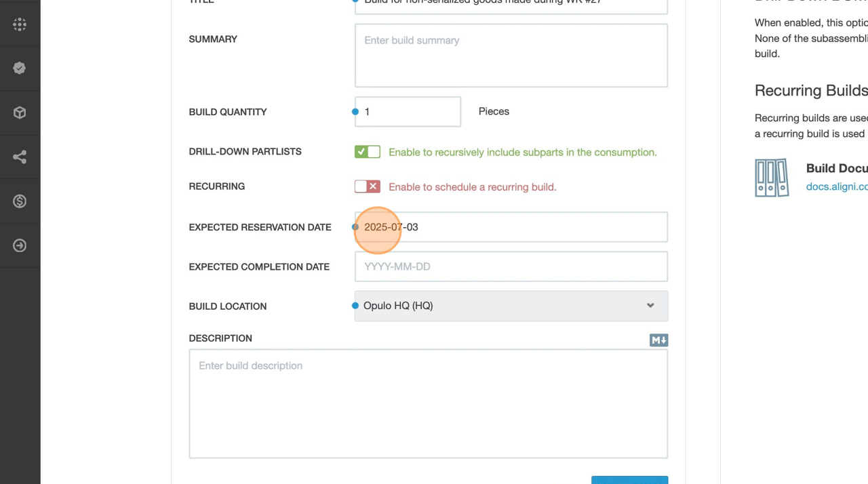Click the arrow-in-hexagon sidebar icon
This screenshot has width=868, height=484.
20,245
